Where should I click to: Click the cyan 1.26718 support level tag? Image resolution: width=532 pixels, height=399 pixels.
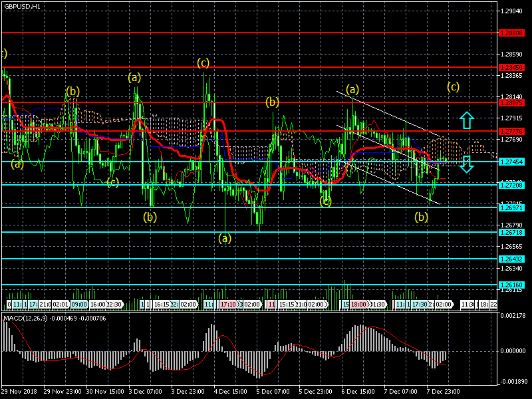pyautogui.click(x=512, y=232)
